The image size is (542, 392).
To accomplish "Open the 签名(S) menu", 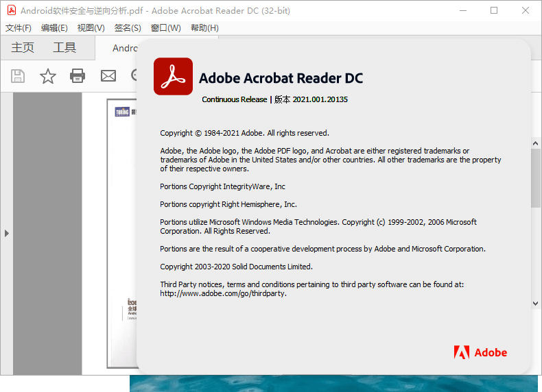I will 128,28.
